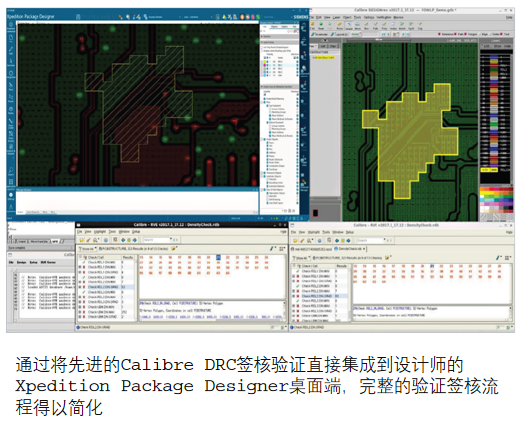Click the new document icon in Xpedition sidebar
The image size is (521, 428).
(11, 38)
